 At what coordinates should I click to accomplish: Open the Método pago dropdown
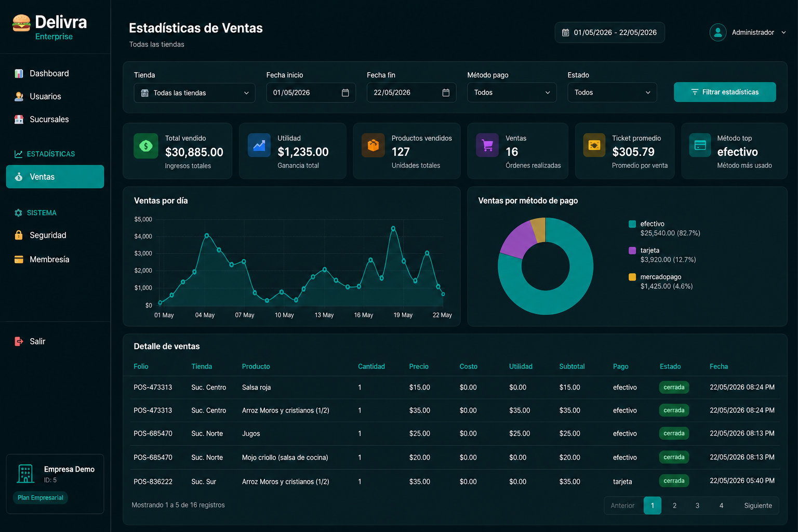tap(512, 92)
